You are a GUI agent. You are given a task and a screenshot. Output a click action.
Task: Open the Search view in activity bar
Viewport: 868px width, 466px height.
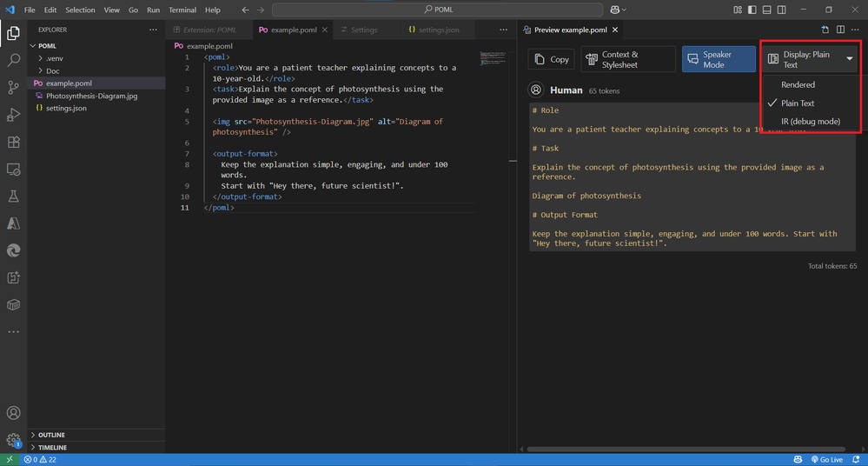pos(13,60)
